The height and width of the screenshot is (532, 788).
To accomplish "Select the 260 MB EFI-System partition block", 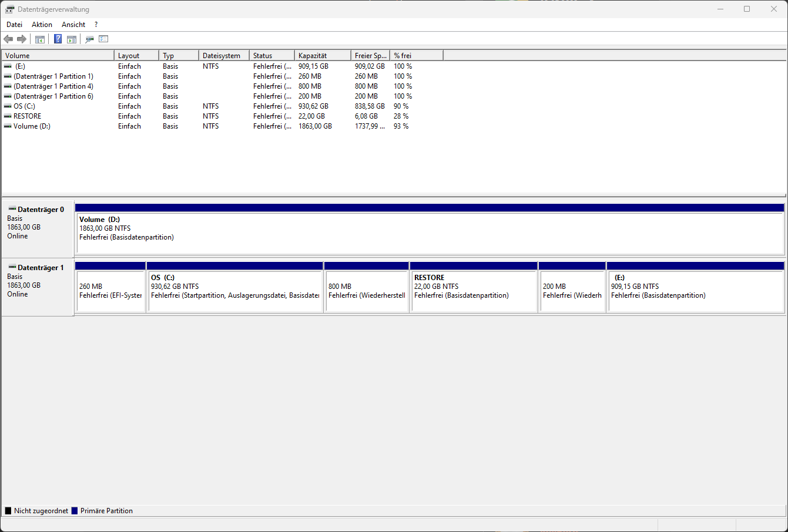I will point(110,288).
